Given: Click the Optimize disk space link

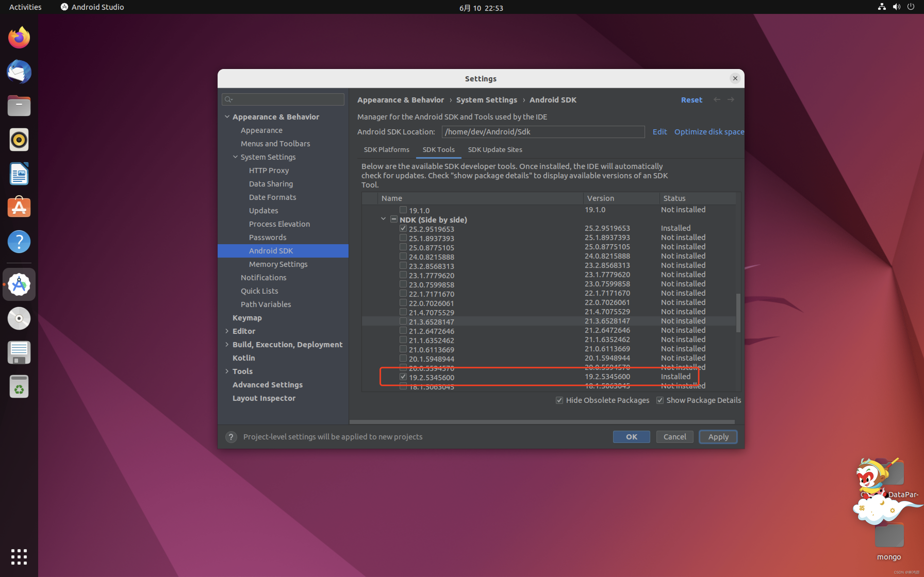Looking at the screenshot, I should point(709,132).
